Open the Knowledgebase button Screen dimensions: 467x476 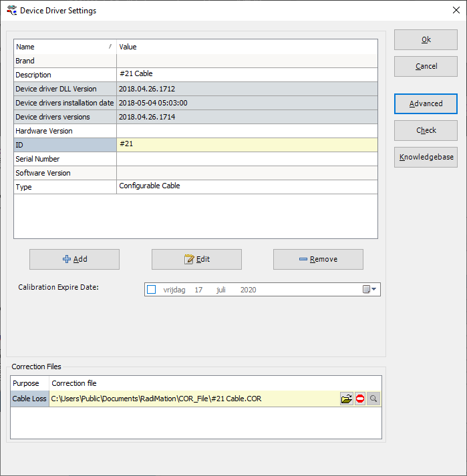426,158
